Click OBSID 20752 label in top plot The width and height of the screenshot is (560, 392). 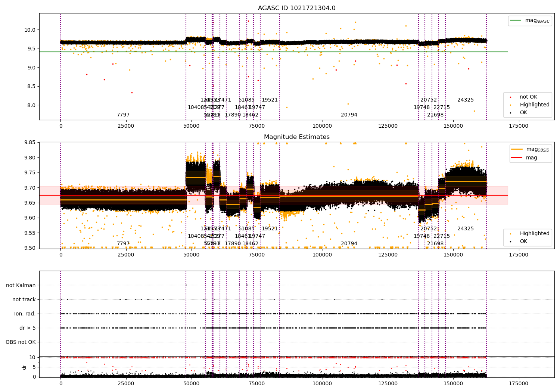click(429, 100)
